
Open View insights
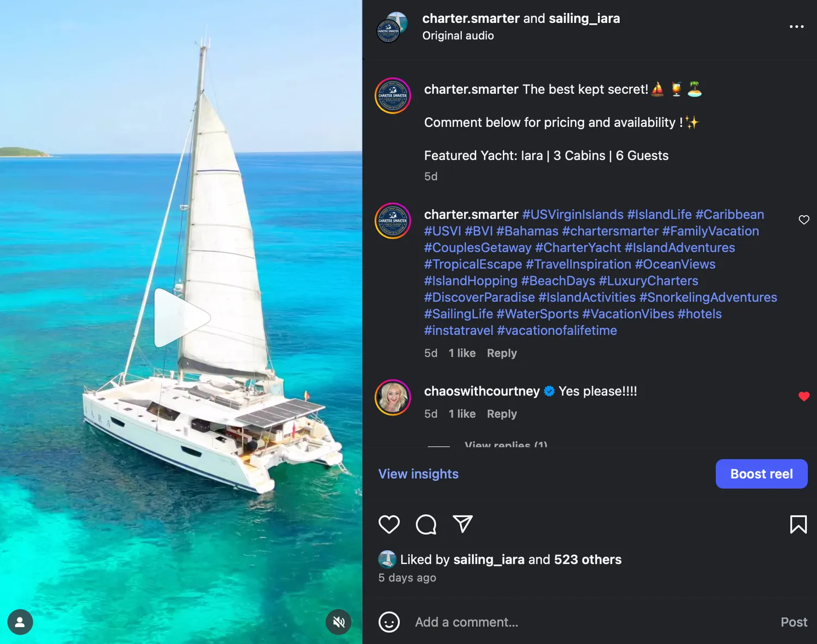click(418, 474)
